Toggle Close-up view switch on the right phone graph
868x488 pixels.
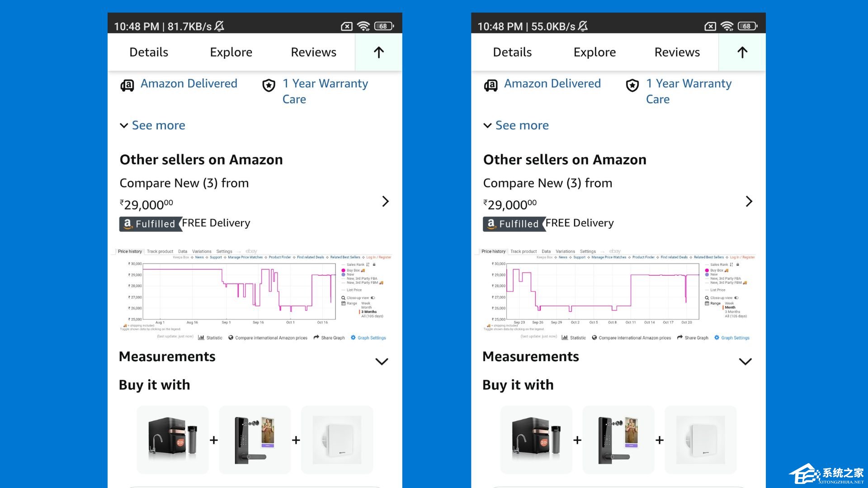(736, 298)
